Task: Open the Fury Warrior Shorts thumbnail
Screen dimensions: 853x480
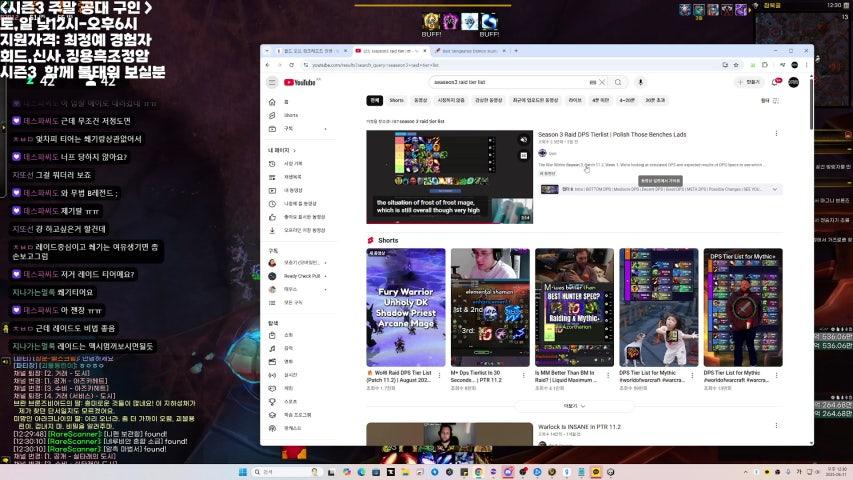Action: pos(406,307)
